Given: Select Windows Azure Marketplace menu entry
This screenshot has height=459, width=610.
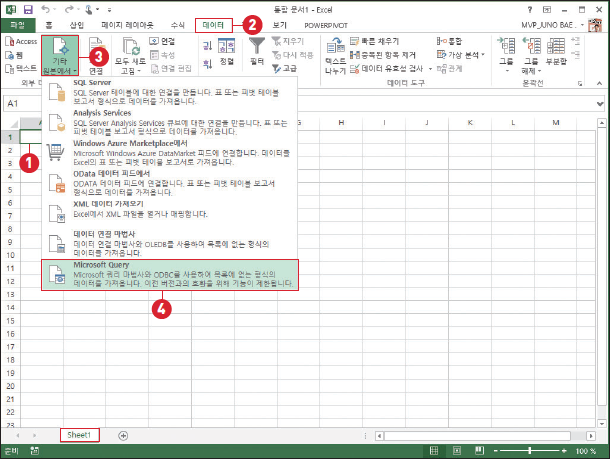Looking at the screenshot, I should [170, 153].
